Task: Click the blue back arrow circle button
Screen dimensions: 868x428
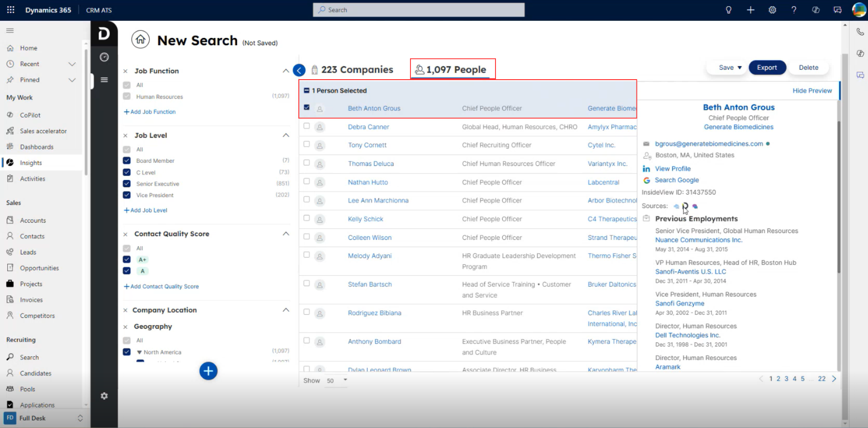Action: point(299,70)
